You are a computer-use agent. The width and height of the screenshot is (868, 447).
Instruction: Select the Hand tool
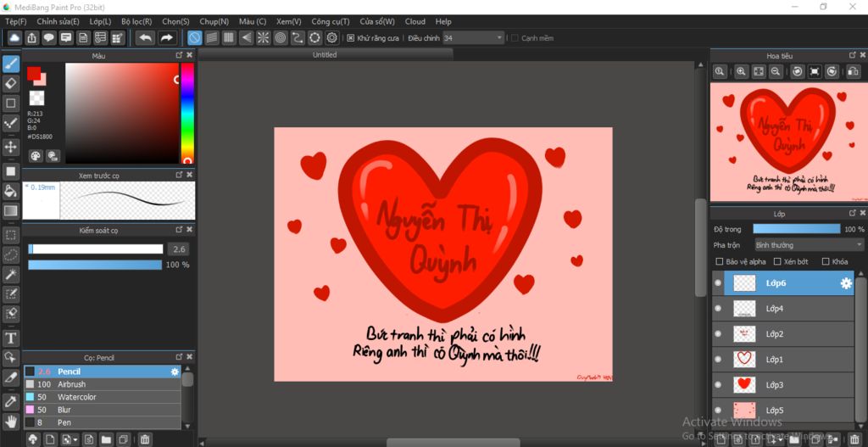10,422
